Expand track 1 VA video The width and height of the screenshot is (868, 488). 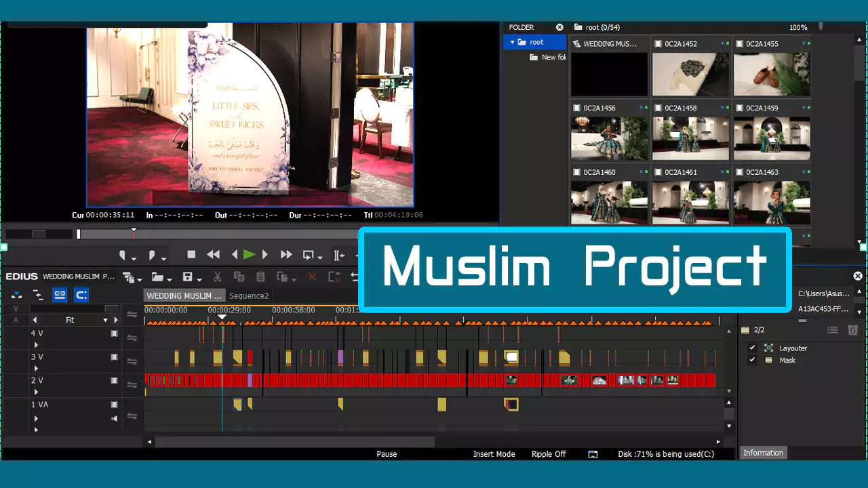pyautogui.click(x=36, y=419)
